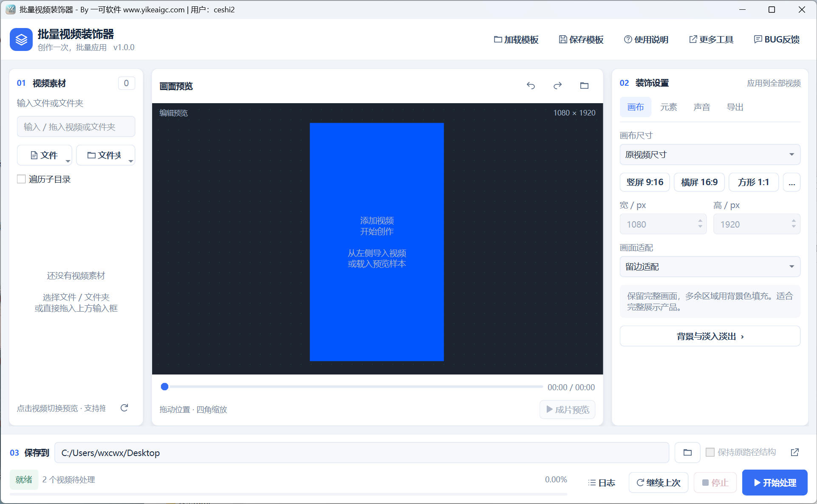Click the height field spinner arrows

click(794, 224)
